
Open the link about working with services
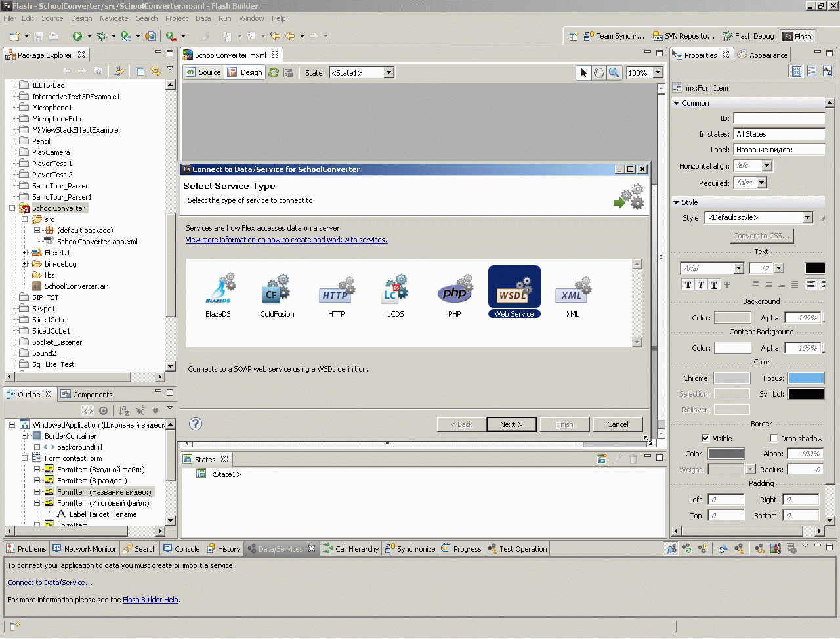pos(287,240)
